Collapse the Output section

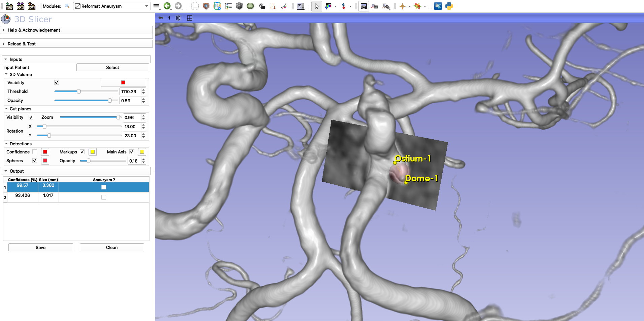(x=76, y=171)
